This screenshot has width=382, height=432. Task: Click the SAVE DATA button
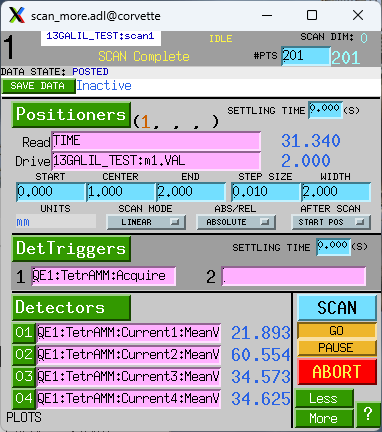[x=38, y=86]
